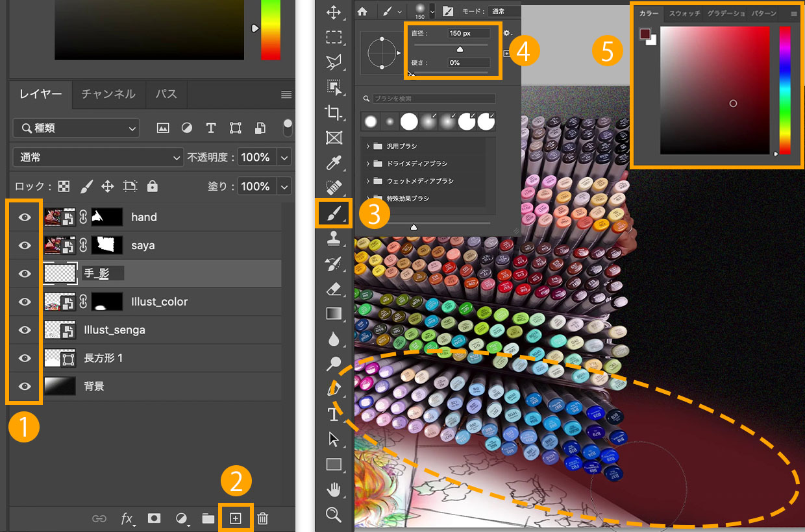This screenshot has width=805, height=532.
Task: Toggle visibility of 長方形 1 layer
Action: (25, 357)
